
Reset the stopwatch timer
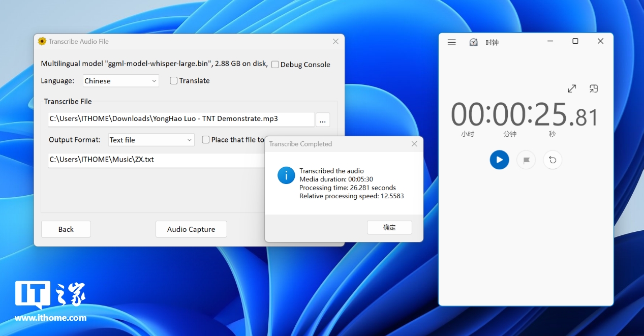pos(553,160)
